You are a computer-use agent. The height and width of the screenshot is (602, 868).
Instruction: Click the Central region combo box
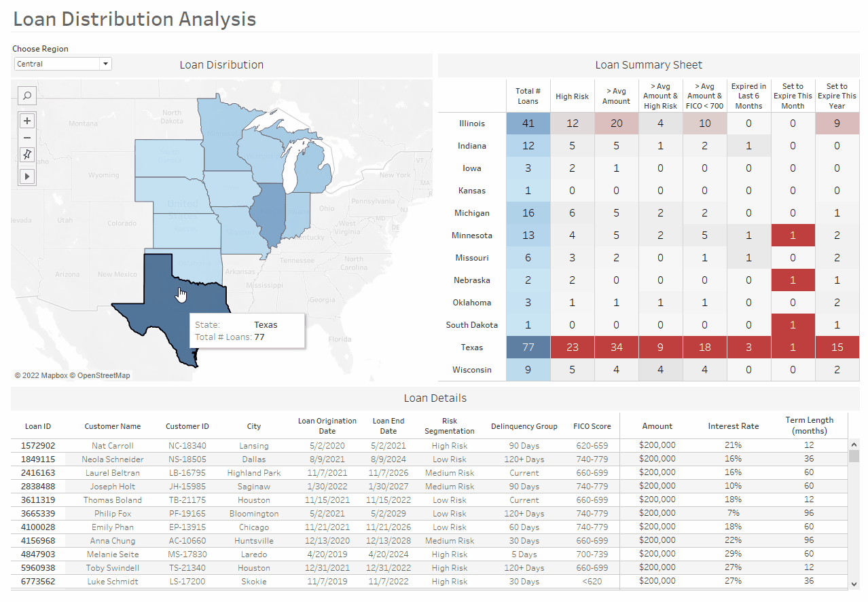pos(63,64)
